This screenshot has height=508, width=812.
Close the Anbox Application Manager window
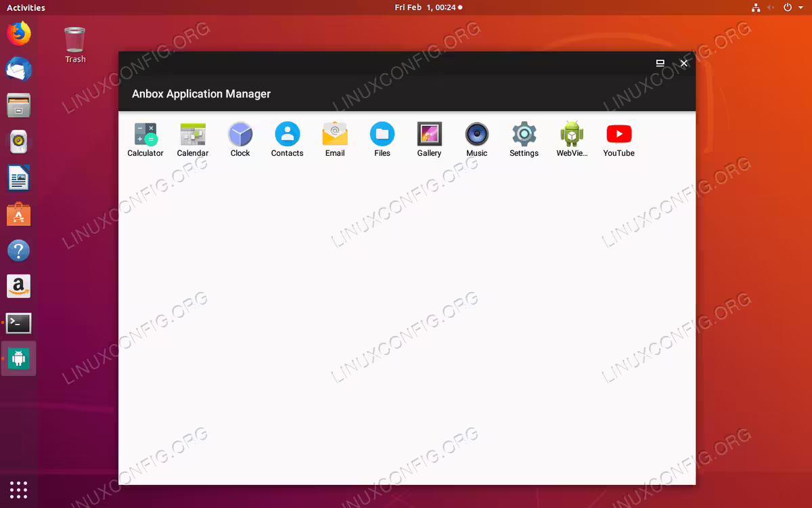click(683, 63)
